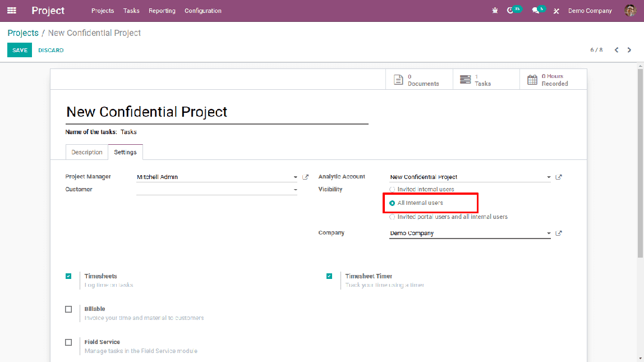Enable the Field Service checkbox
The image size is (644, 362).
68,342
